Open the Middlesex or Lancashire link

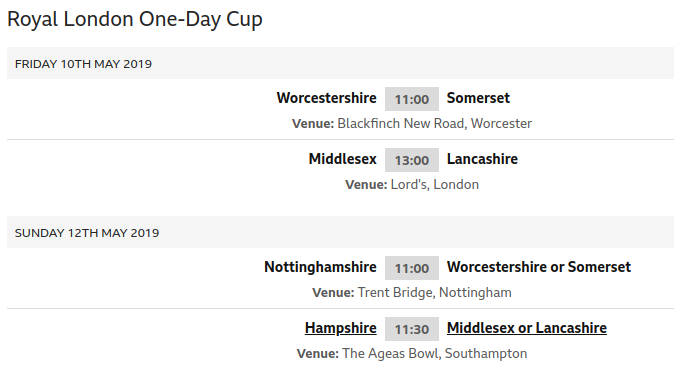527,328
